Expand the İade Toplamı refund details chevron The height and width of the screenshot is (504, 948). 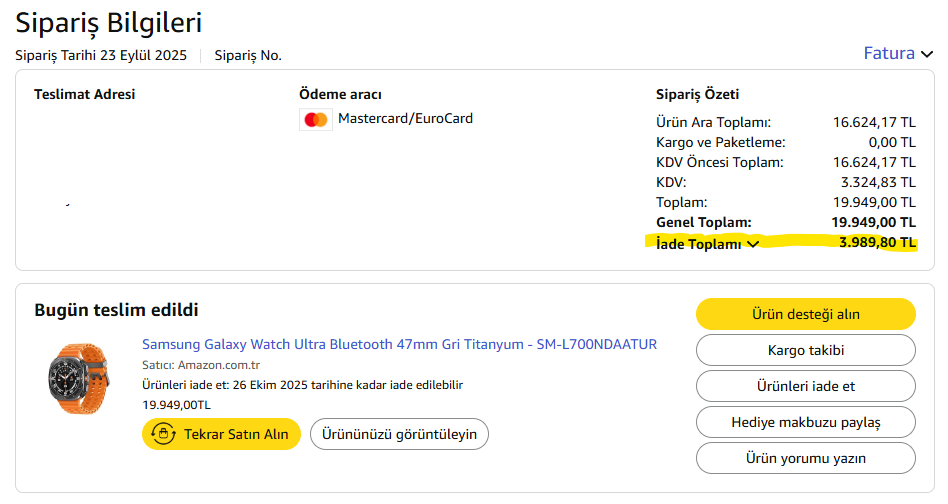[753, 244]
